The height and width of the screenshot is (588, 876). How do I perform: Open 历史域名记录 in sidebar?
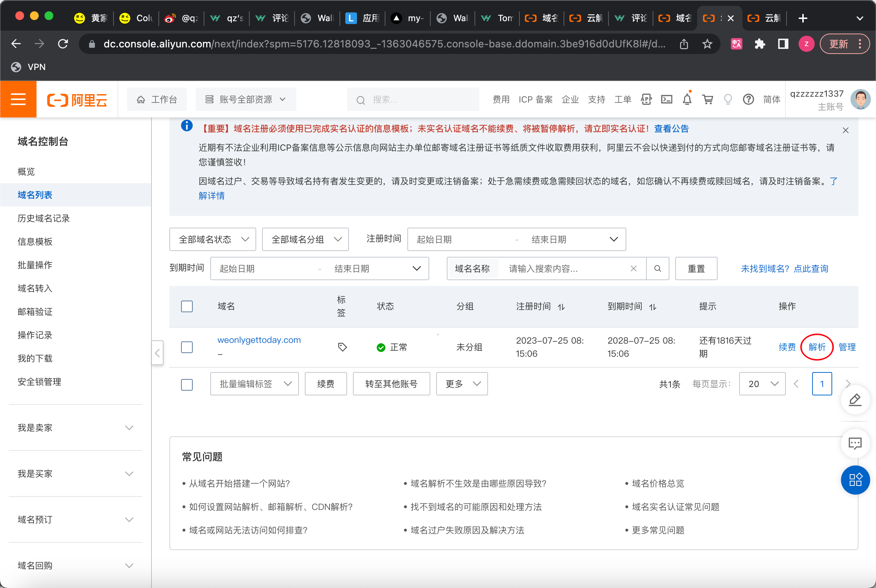(43, 218)
